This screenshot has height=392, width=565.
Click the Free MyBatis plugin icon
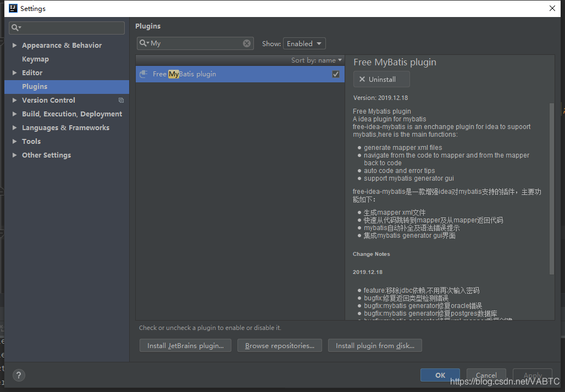pos(143,74)
